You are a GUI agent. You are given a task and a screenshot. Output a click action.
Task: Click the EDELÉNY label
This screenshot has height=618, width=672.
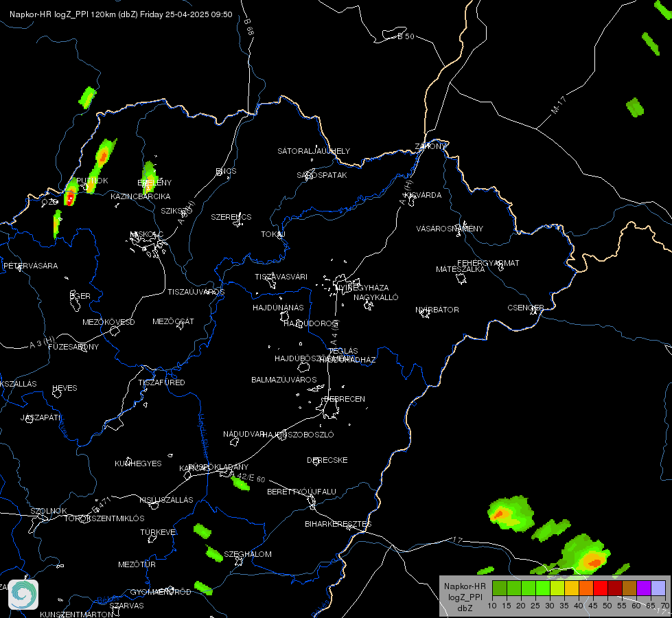pyautogui.click(x=154, y=183)
